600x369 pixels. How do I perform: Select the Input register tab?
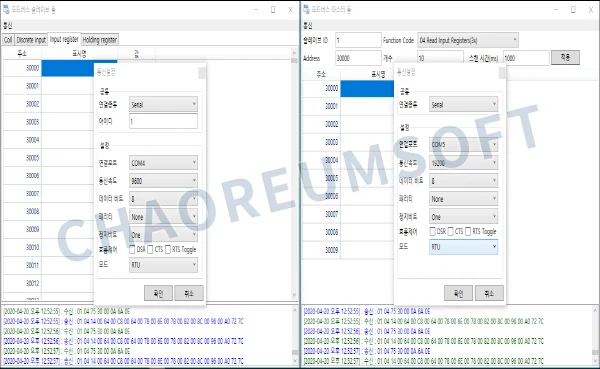click(x=64, y=39)
